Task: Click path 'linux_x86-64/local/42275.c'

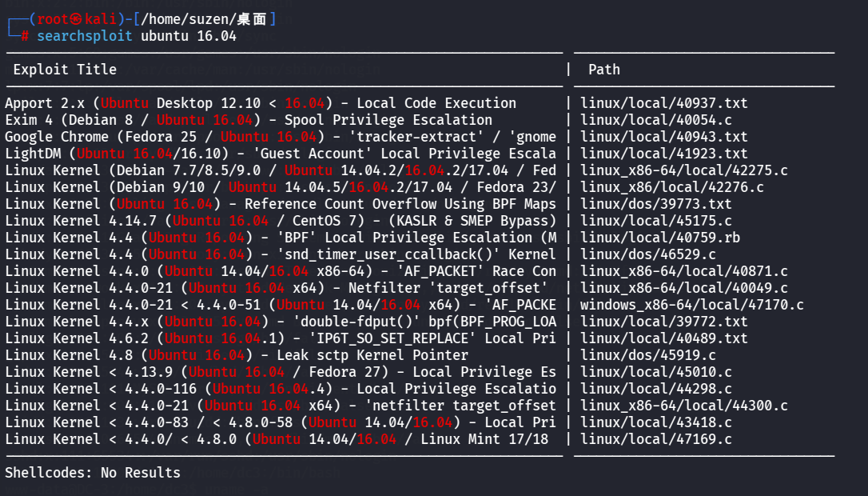Action: tap(683, 170)
